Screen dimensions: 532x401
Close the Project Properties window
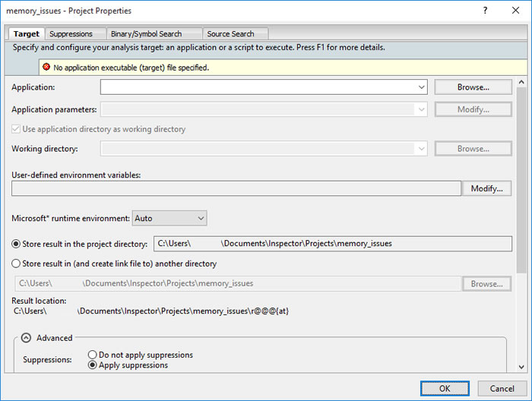515,11
